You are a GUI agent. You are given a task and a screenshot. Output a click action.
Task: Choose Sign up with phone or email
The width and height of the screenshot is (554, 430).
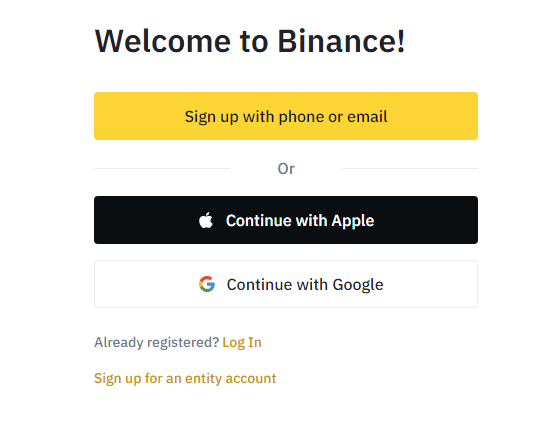[x=286, y=116]
